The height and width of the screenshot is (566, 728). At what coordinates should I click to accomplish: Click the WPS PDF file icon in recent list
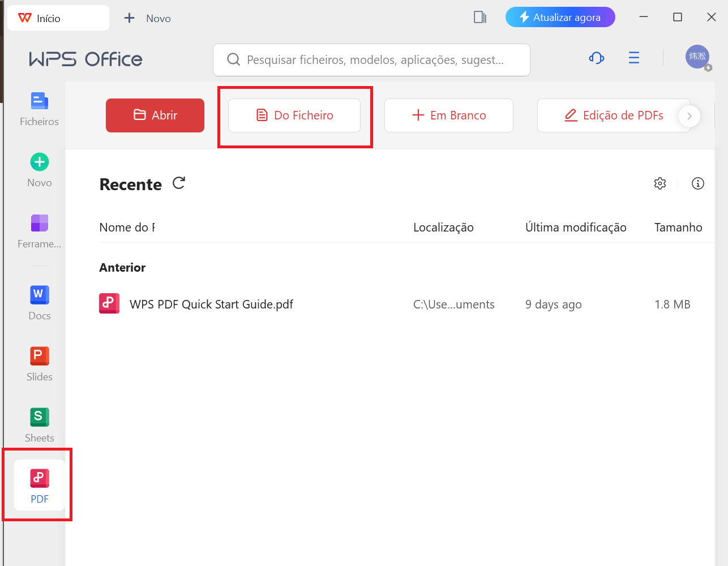109,303
